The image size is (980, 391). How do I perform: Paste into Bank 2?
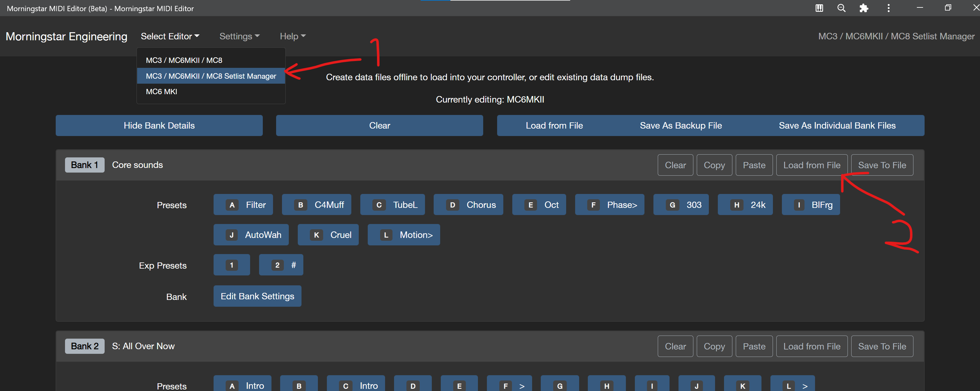[x=754, y=346]
